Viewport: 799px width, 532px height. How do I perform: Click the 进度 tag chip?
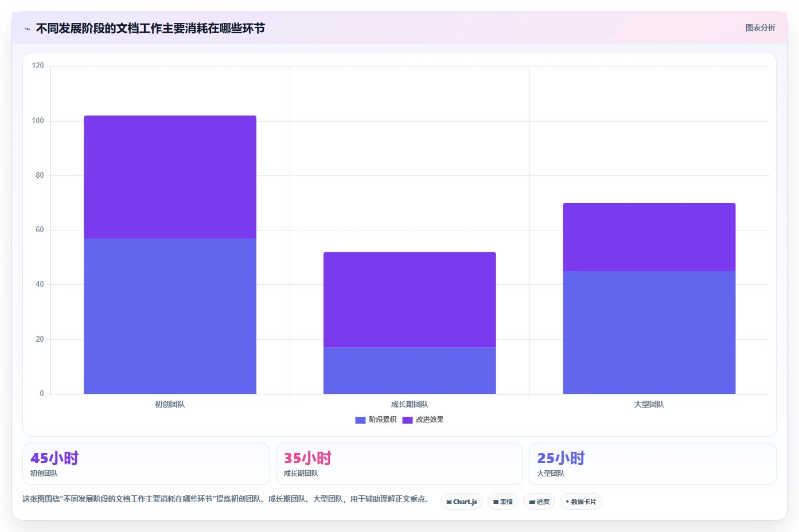(539, 502)
